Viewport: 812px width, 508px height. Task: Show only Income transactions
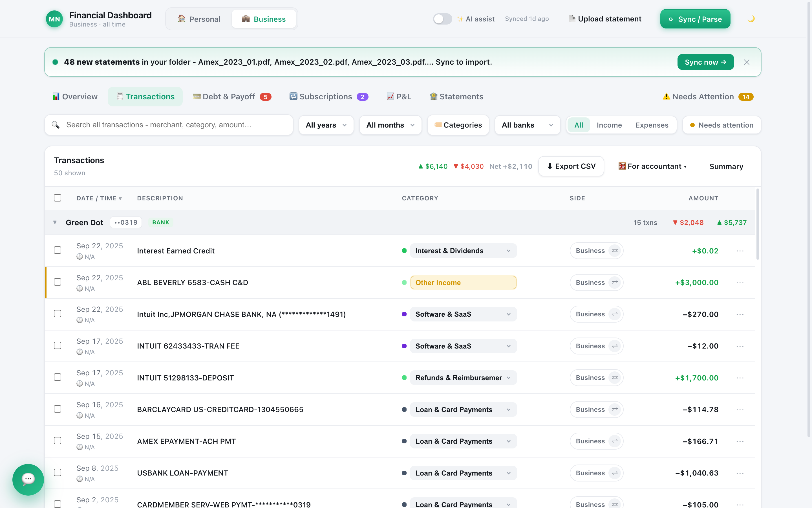click(609, 125)
